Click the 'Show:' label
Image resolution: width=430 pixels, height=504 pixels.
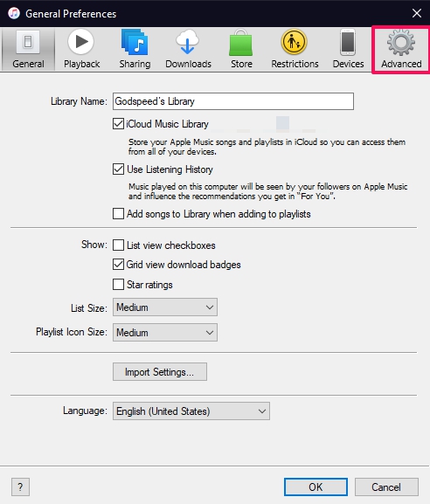coord(94,245)
